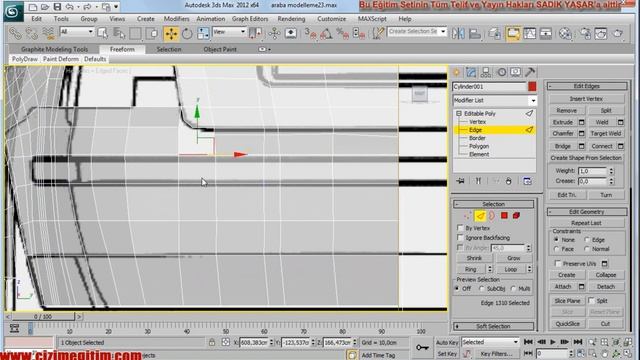Enable the Preserve UVs checkbox

(x=558, y=264)
